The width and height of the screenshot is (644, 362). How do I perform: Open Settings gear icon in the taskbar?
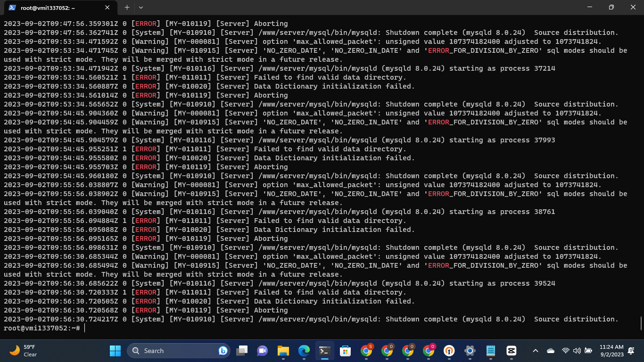coord(470,351)
